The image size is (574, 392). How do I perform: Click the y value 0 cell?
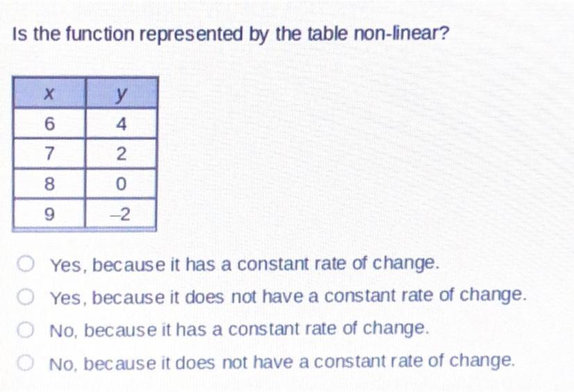[x=121, y=185]
